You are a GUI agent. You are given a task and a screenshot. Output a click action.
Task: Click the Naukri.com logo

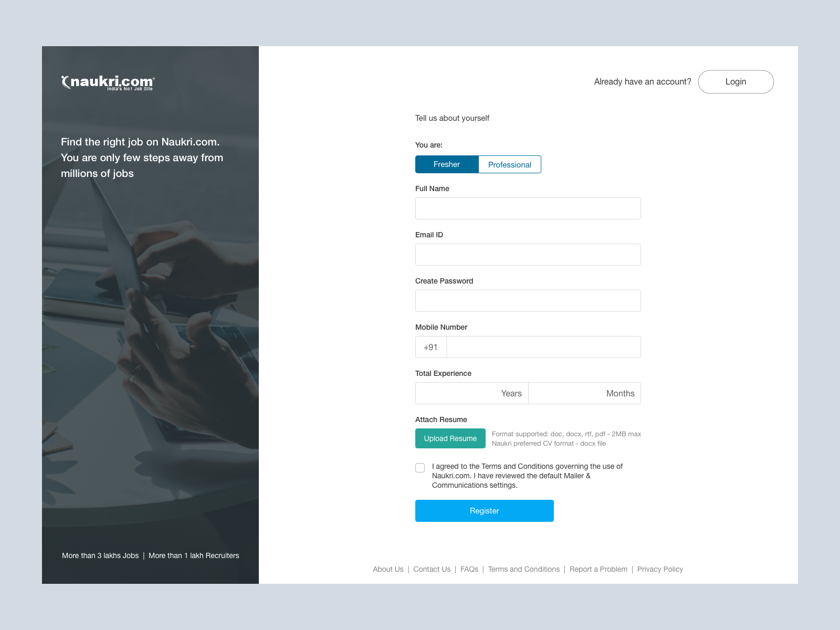(x=108, y=82)
